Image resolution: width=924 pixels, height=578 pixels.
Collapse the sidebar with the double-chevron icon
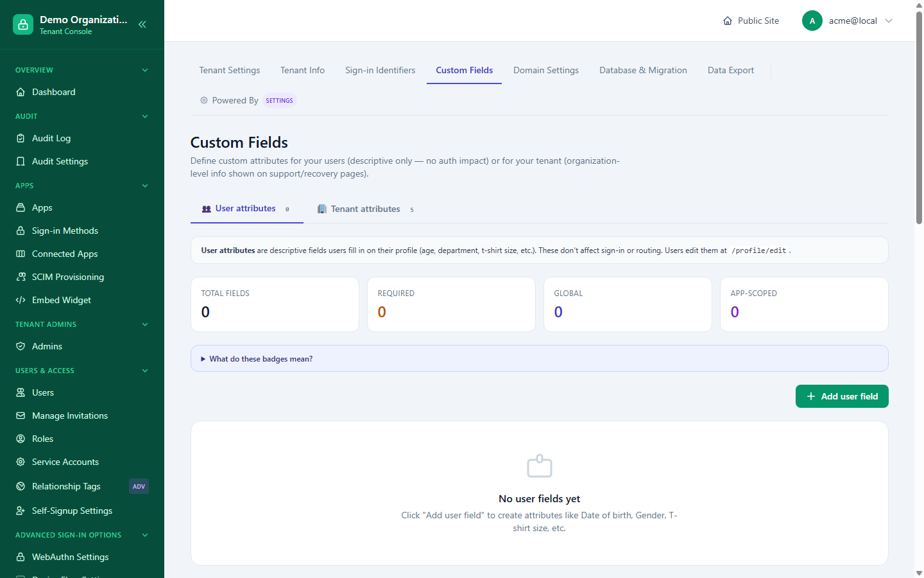click(142, 24)
